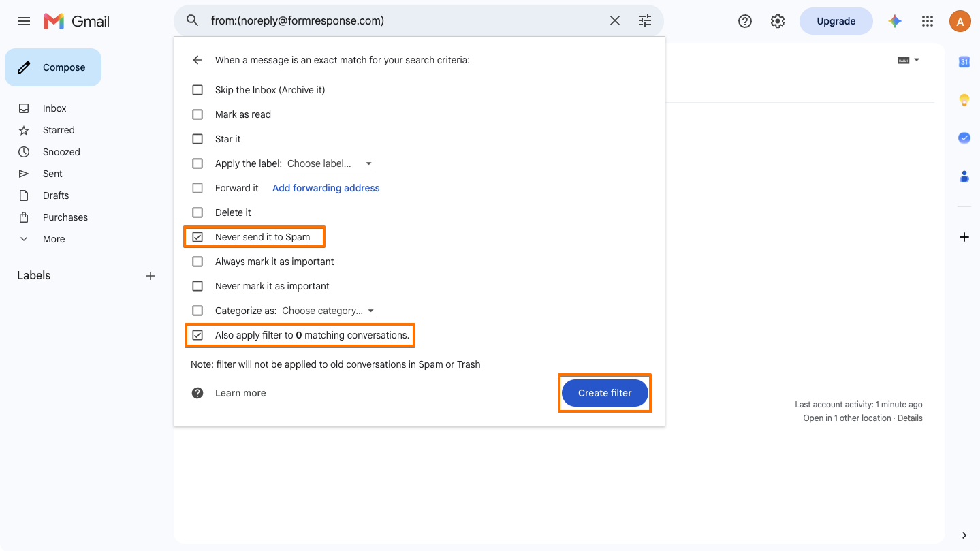The width and height of the screenshot is (980, 551).
Task: Open Calendar in the side panel
Action: tap(964, 62)
